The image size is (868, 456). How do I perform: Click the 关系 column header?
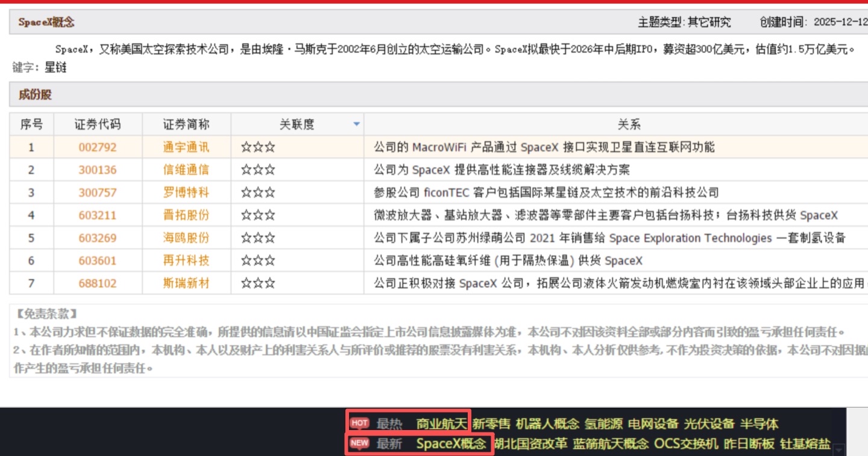629,125
